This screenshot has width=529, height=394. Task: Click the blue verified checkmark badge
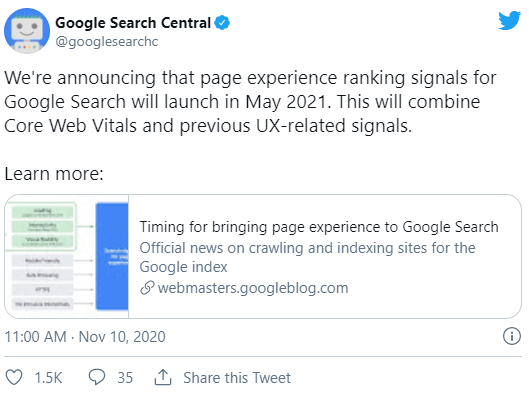click(x=222, y=23)
